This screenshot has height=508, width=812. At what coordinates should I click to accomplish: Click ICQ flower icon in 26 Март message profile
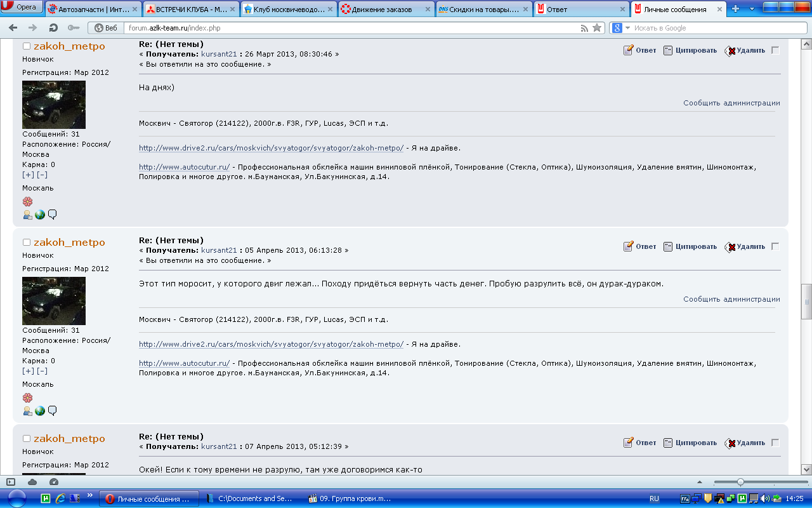[27, 201]
